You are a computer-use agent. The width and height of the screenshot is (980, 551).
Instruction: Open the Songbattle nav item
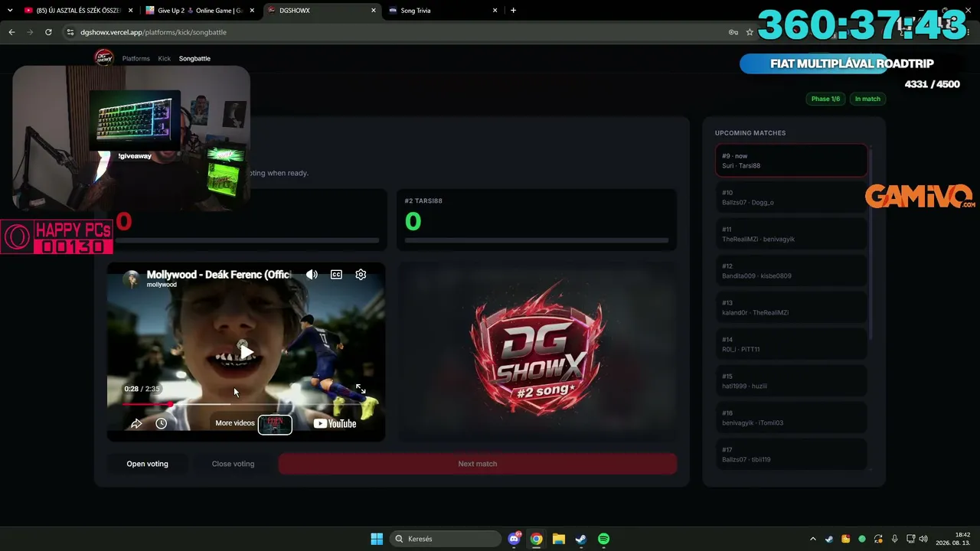click(x=194, y=58)
